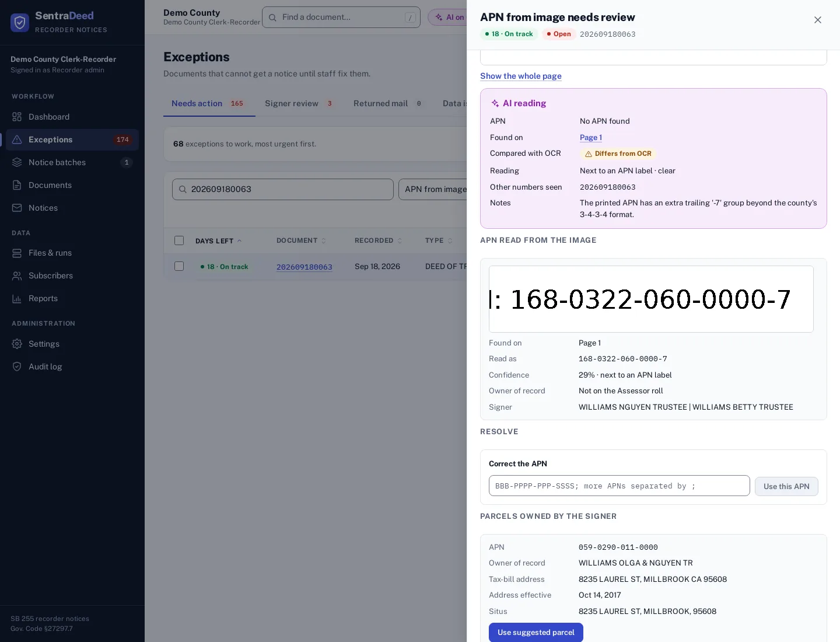Sort by Days Left column
Image resolution: width=840 pixels, height=642 pixels.
point(218,241)
